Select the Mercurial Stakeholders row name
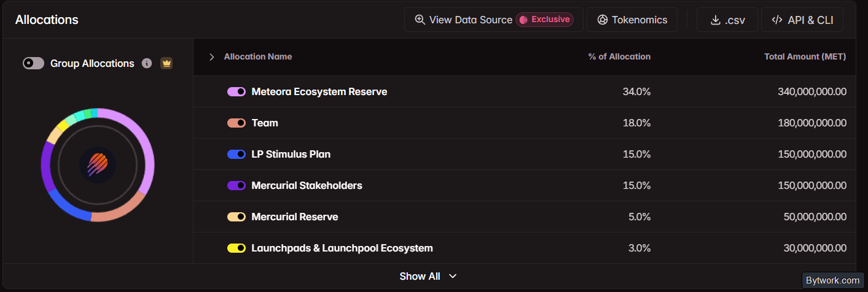 (x=307, y=185)
